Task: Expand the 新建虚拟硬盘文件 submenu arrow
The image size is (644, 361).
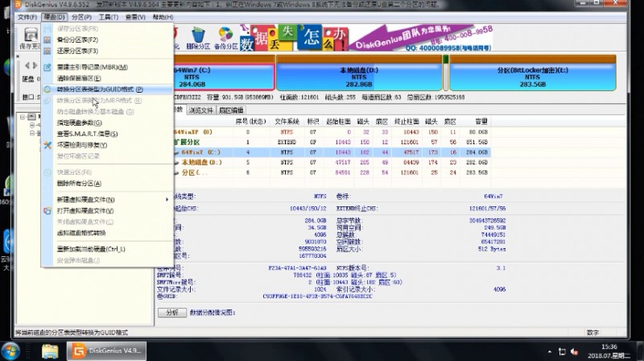Action: click(167, 200)
